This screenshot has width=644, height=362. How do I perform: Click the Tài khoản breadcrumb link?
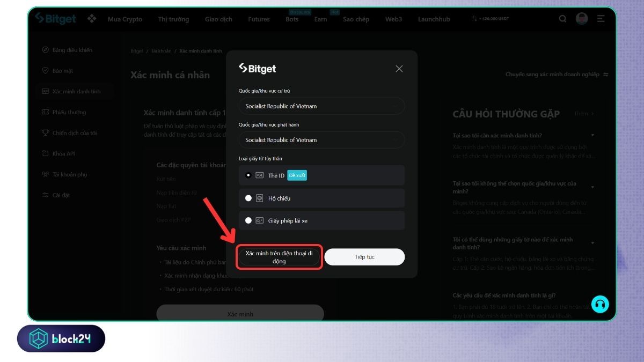click(x=161, y=51)
